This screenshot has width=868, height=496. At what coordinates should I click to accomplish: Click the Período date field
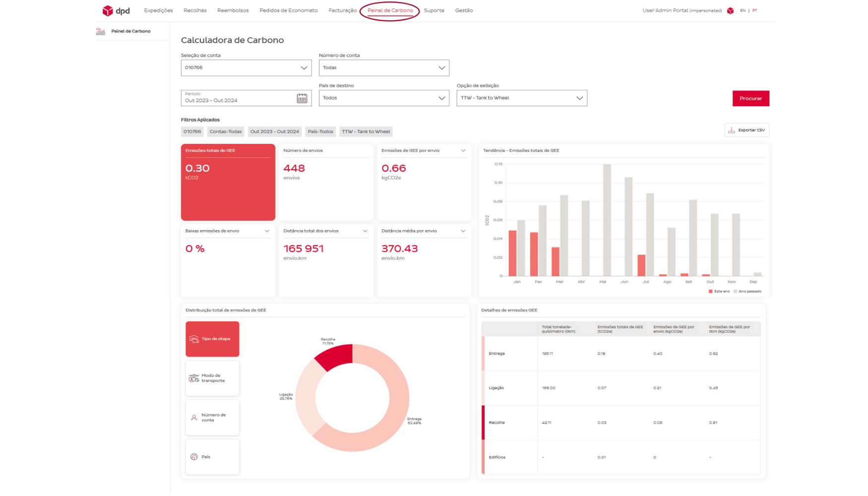[x=246, y=98]
